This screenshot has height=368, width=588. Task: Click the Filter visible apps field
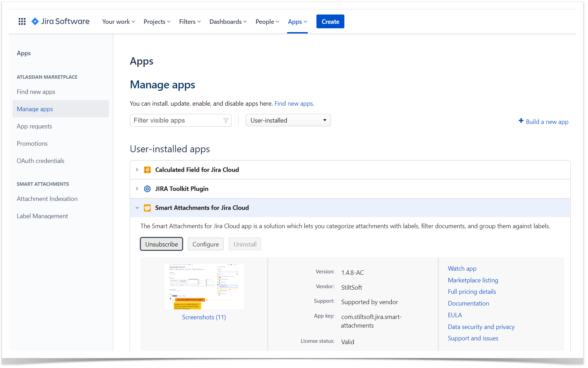click(180, 120)
